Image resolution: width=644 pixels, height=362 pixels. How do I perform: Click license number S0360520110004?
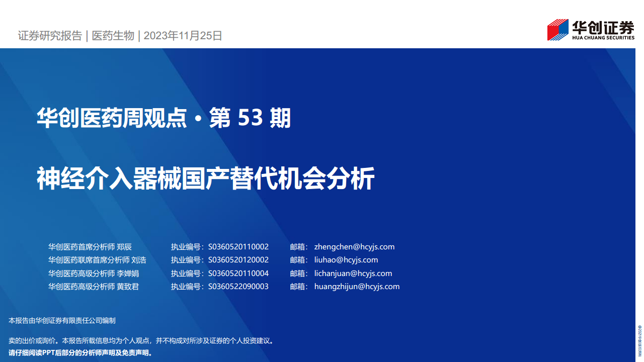(x=238, y=274)
